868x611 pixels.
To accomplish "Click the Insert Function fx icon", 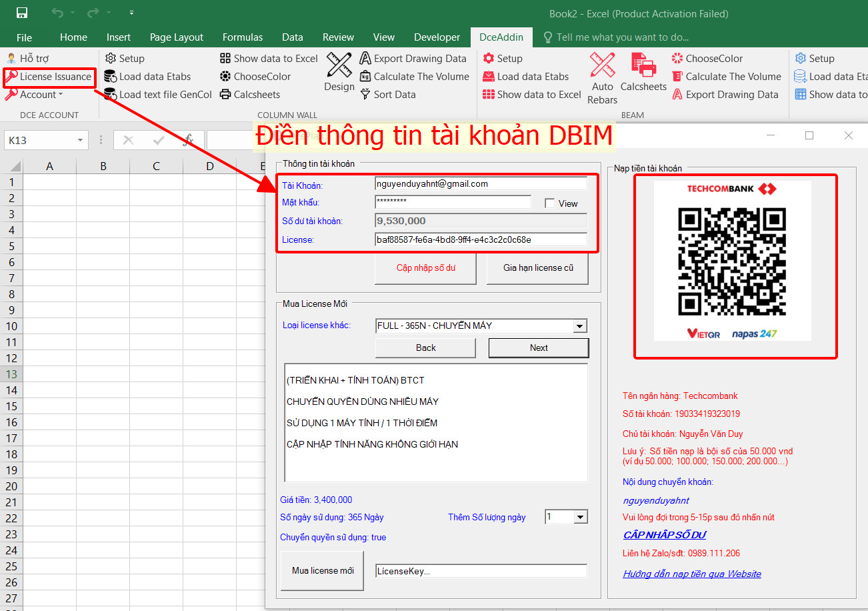I will point(189,140).
